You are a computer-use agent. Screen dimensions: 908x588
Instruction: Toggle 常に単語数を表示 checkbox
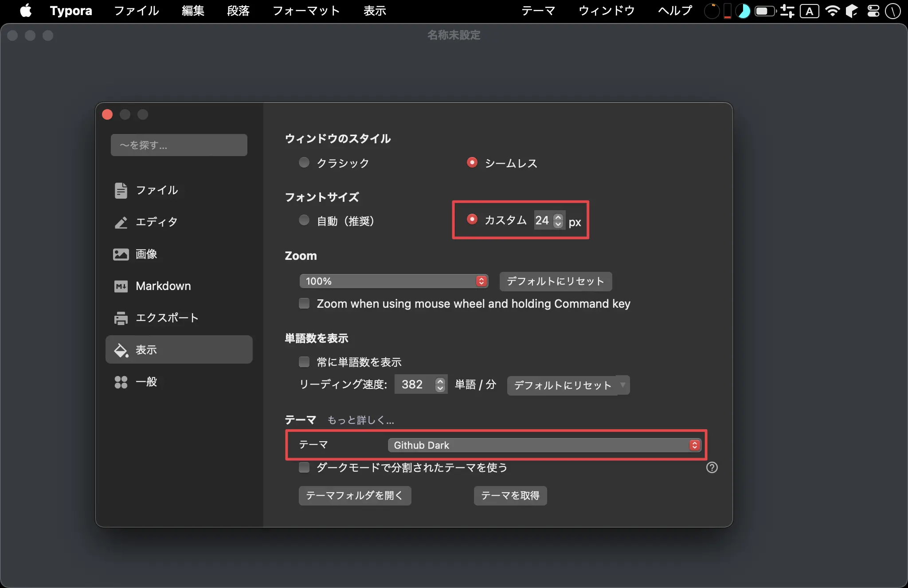pyautogui.click(x=304, y=362)
